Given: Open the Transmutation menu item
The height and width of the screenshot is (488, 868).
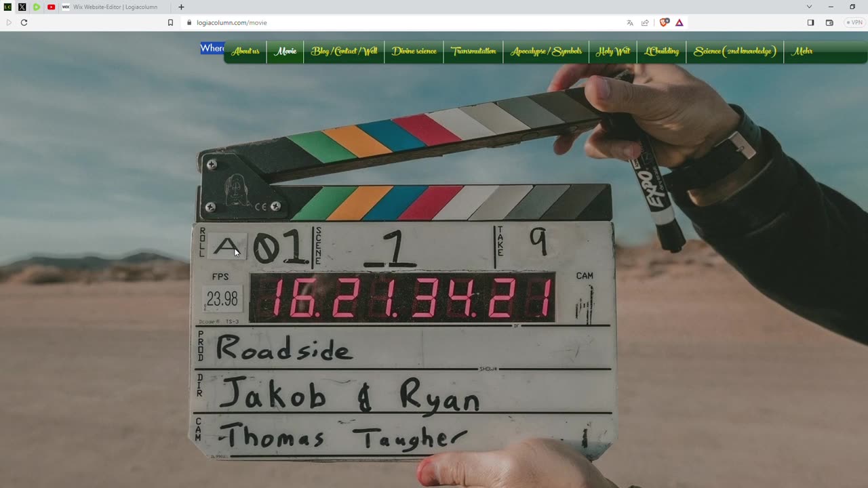Looking at the screenshot, I should 473,52.
